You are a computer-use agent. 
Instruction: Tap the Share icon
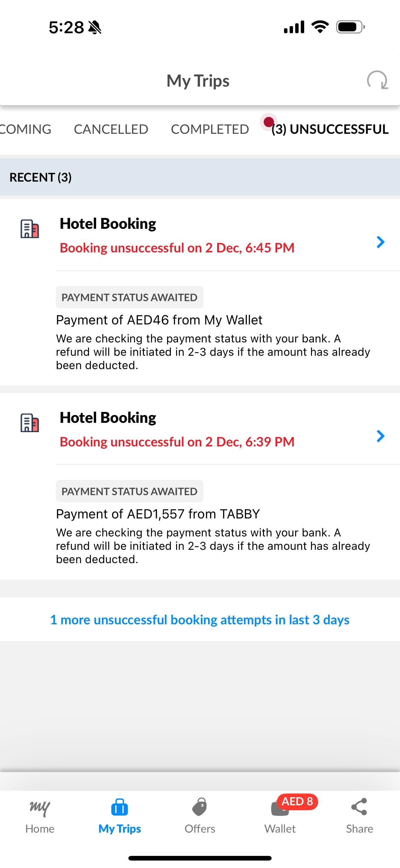[359, 807]
